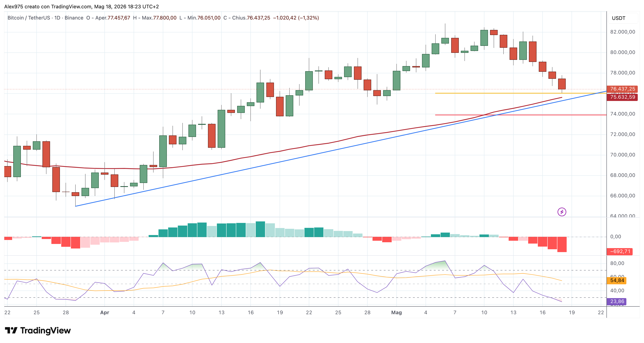
Task: Click the 82.000,00 price axis label
Action: [x=623, y=32]
